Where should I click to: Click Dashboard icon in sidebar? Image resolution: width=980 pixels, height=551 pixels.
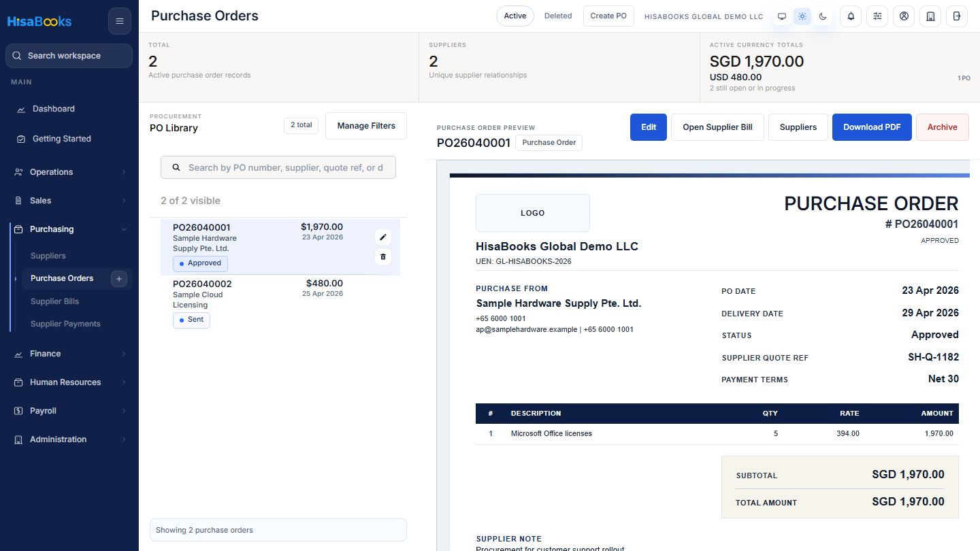tap(21, 109)
